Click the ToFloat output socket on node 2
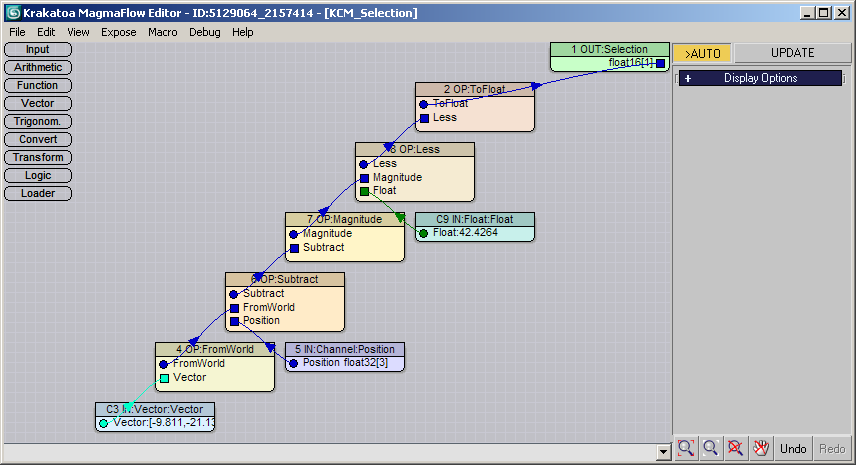This screenshot has width=856, height=465. coord(424,104)
